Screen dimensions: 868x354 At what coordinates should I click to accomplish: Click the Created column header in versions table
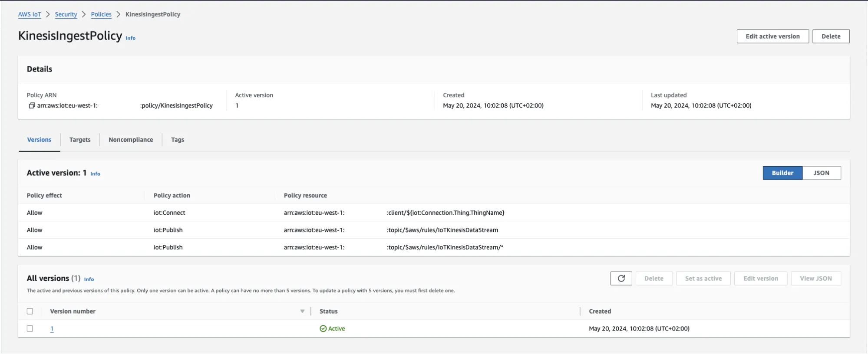pyautogui.click(x=600, y=311)
